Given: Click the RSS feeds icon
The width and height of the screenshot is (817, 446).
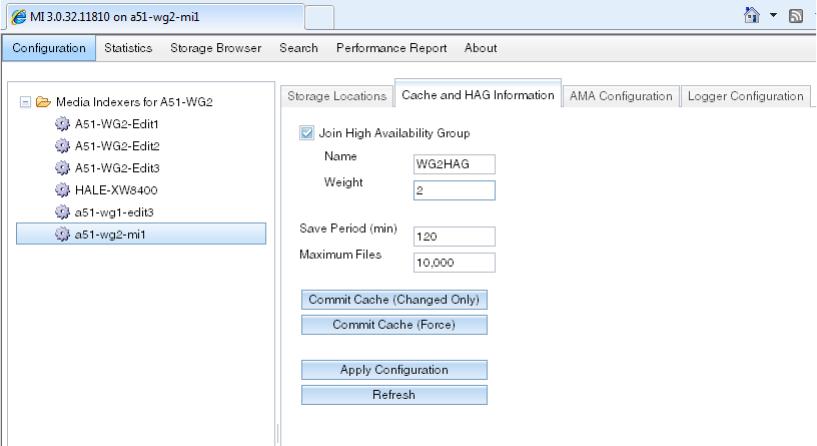Looking at the screenshot, I should click(x=797, y=16).
